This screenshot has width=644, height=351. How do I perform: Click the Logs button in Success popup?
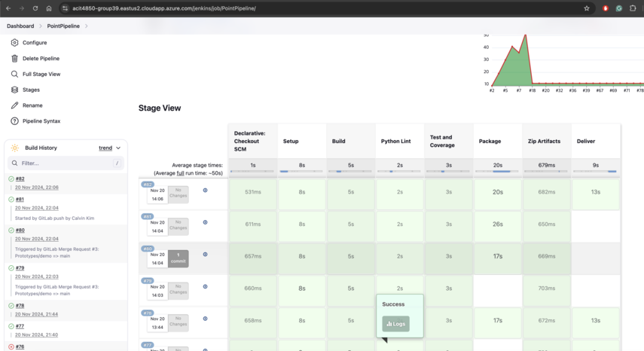pos(395,323)
